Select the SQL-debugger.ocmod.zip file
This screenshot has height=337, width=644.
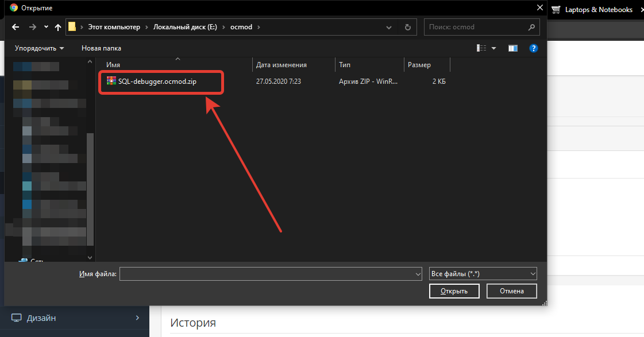coord(157,82)
